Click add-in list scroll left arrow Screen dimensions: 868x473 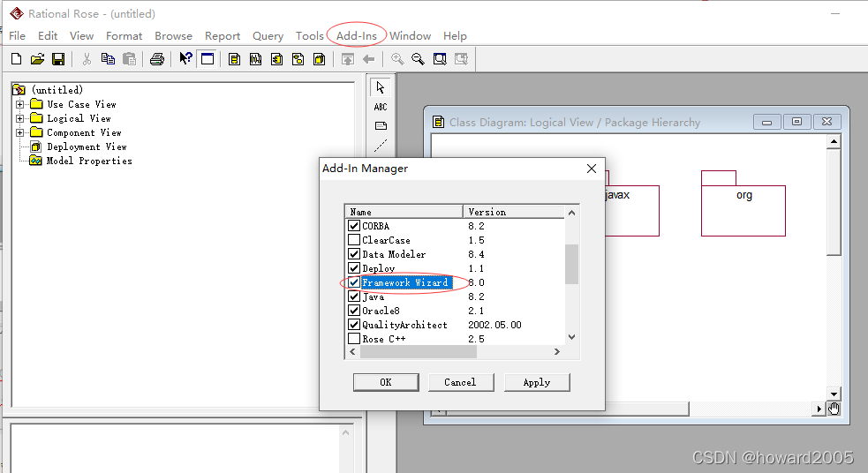(x=352, y=352)
